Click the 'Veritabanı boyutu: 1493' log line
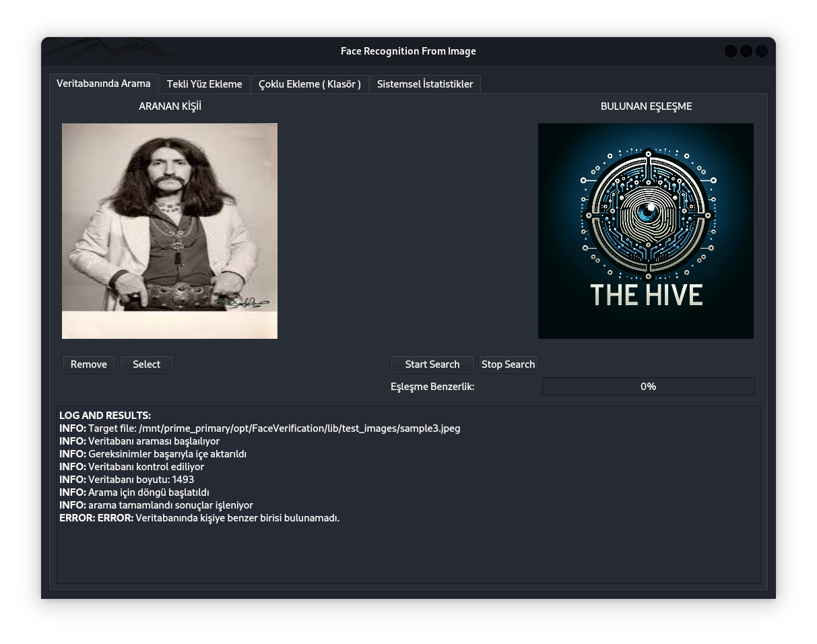 point(127,480)
